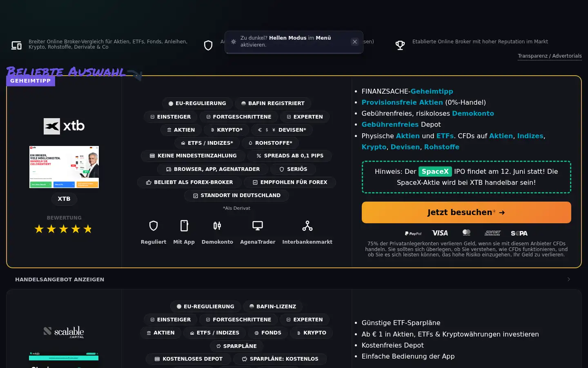Click the Sofort Überweisung payment icon
The height and width of the screenshot is (368, 588).
492,233
